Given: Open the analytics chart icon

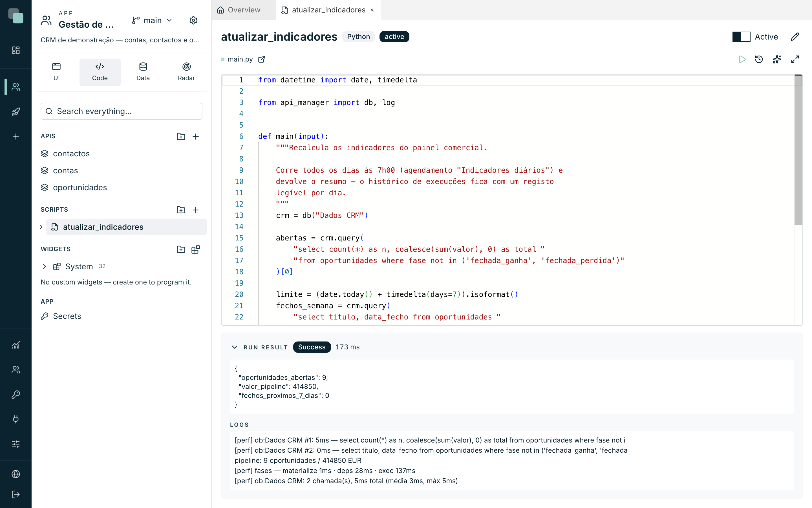Looking at the screenshot, I should (16, 345).
